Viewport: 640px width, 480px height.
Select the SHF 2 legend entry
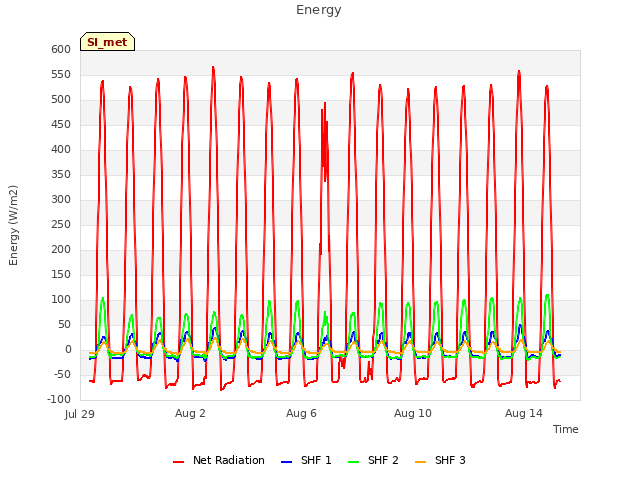point(373,460)
